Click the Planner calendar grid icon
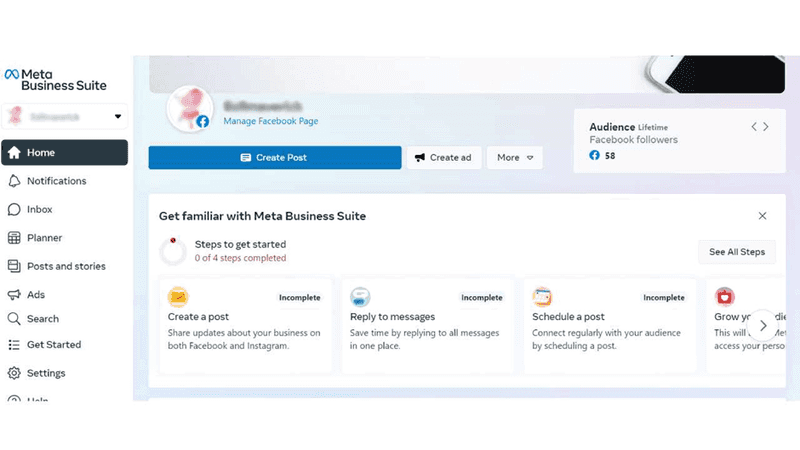Viewport: 800px width, 450px height. coord(14,238)
